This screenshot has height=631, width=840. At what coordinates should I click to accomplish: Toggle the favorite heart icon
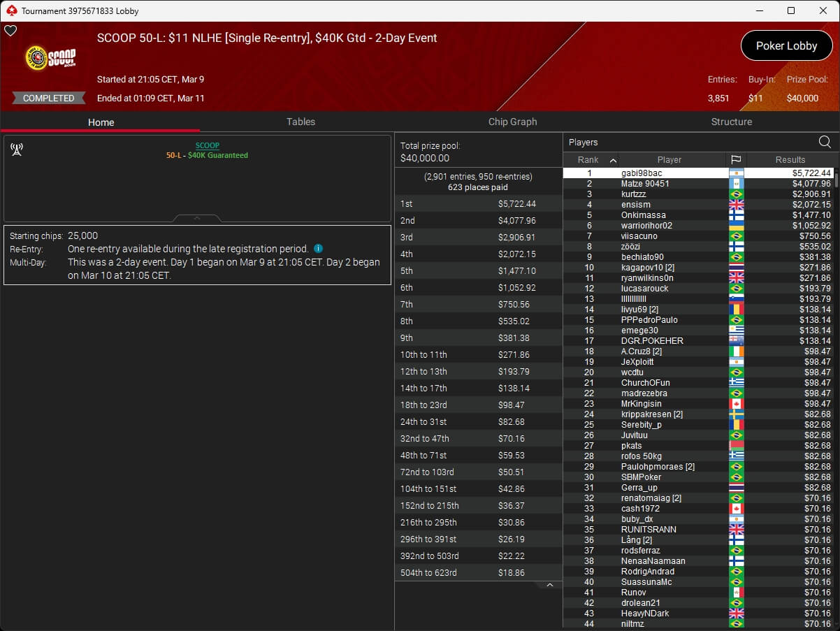pos(10,31)
